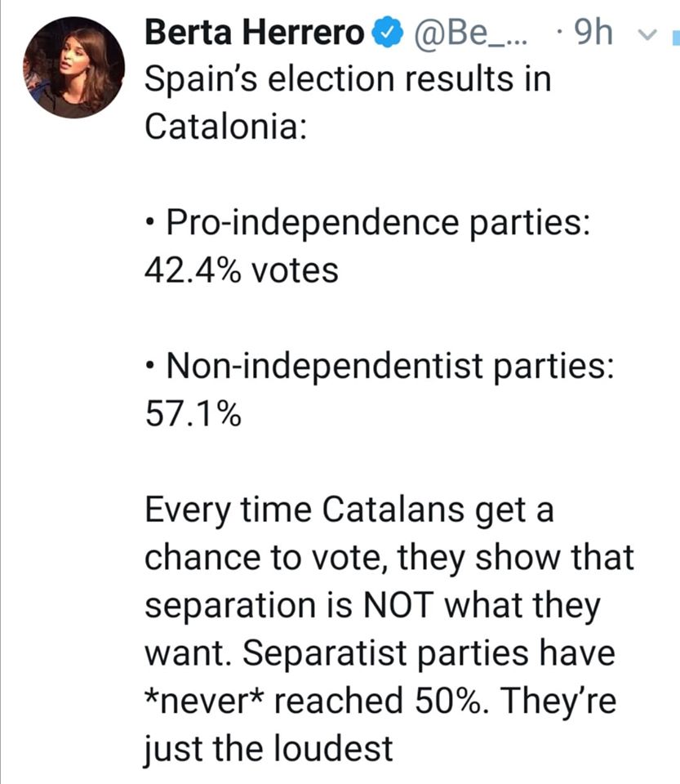Viewport: 680px width, 784px height.
Task: Click the word "Catalonia:" in the tweet
Action: coord(226,126)
